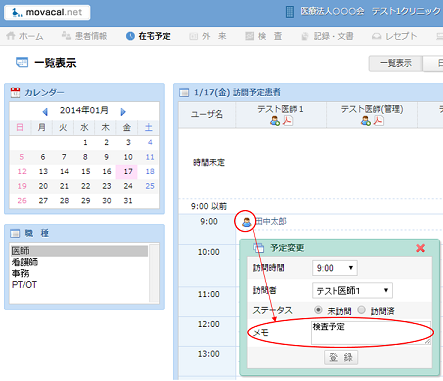This screenshot has height=381, width=443.
Task: Open the 外来 menu
Action: [x=208, y=36]
